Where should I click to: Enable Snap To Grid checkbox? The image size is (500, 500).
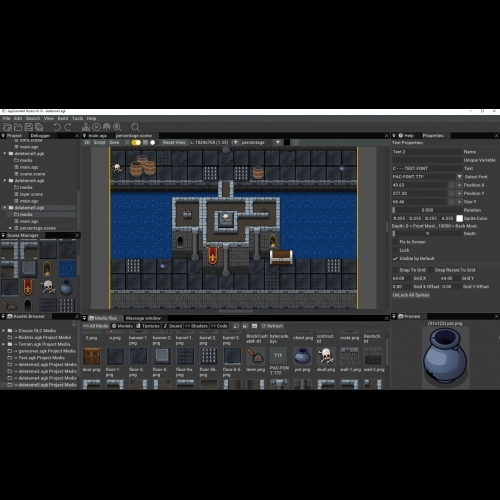click(x=395, y=270)
